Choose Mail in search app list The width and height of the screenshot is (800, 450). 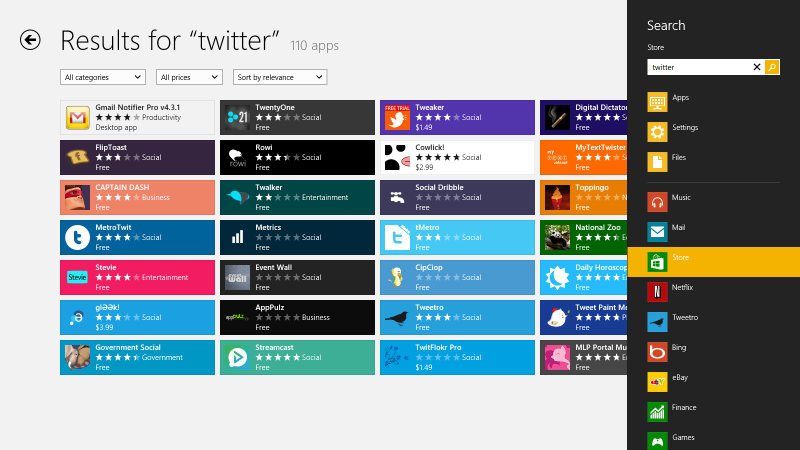(713, 232)
